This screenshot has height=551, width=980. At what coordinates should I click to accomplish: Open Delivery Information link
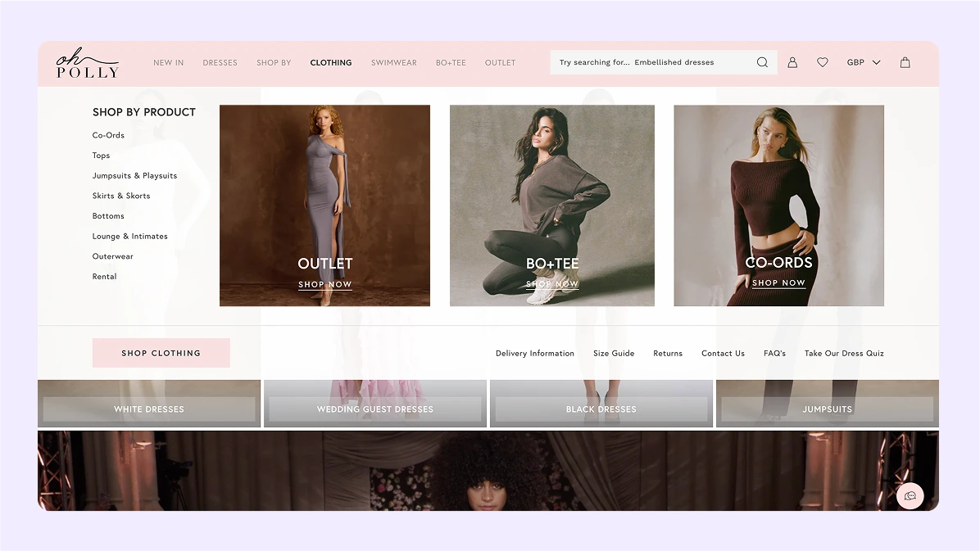point(535,354)
